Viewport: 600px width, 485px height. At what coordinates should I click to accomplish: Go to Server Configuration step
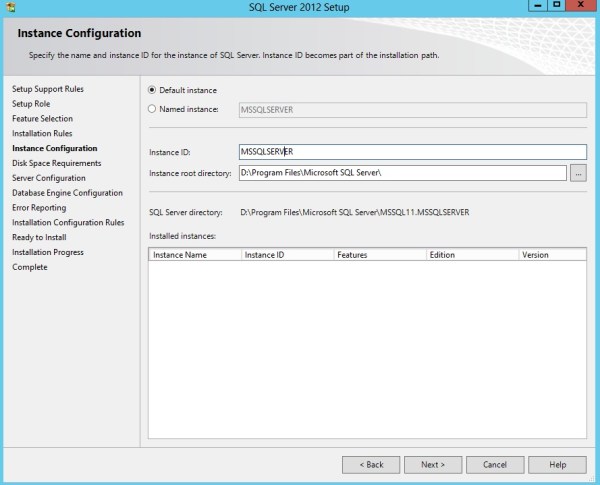49,178
